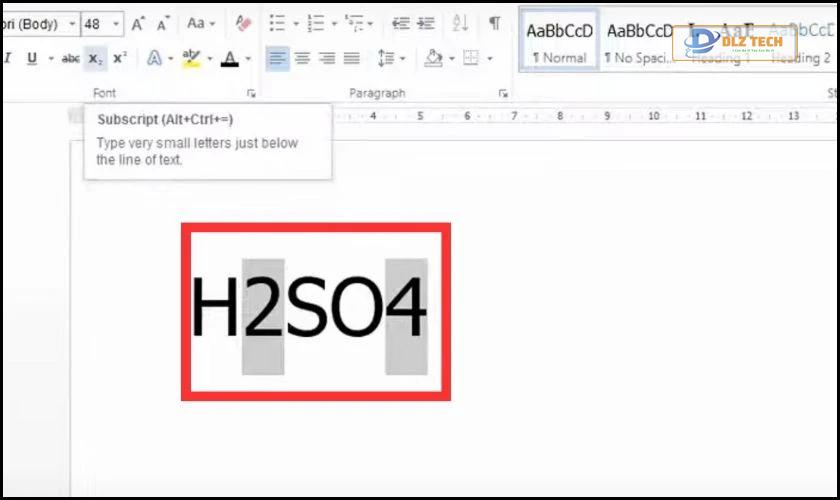Toggle Underline formatting
This screenshot has height=500, width=840.
click(x=32, y=58)
